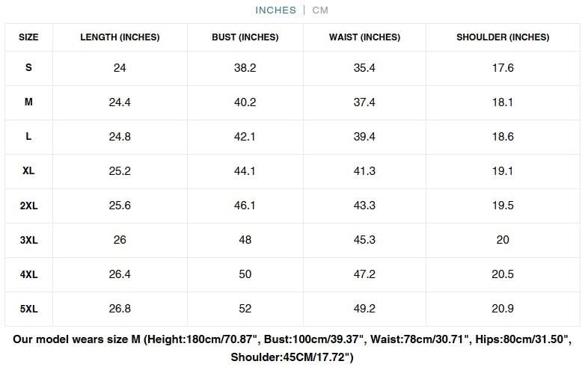Select the INCHES unit toggle
The height and width of the screenshot is (373, 588).
[x=276, y=10]
